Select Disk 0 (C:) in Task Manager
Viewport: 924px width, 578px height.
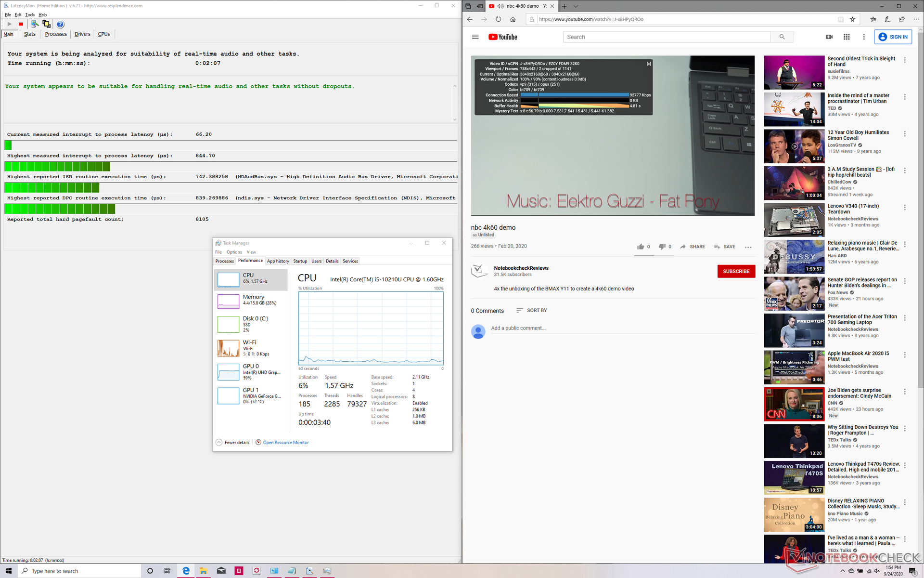click(x=251, y=324)
